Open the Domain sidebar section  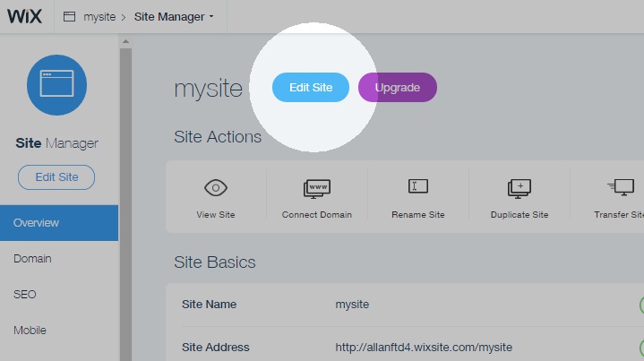click(x=32, y=258)
